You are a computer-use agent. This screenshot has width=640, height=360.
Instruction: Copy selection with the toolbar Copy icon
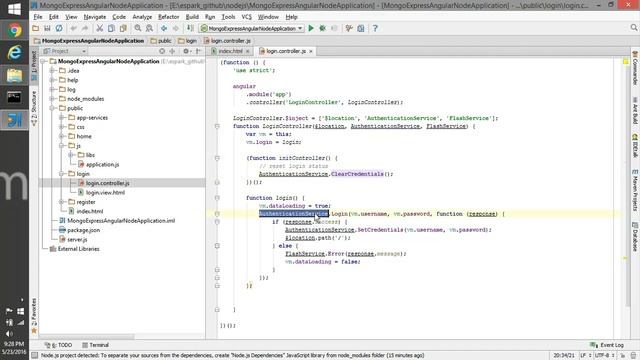click(x=111, y=29)
